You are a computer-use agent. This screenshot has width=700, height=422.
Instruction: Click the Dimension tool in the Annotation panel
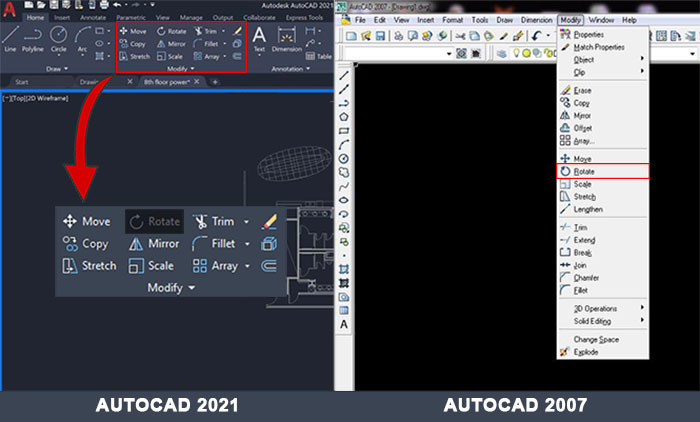(287, 39)
